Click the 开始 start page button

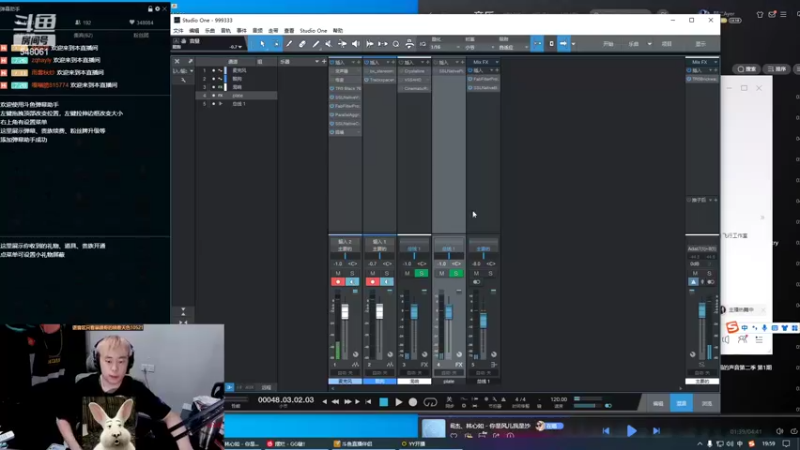click(x=608, y=44)
